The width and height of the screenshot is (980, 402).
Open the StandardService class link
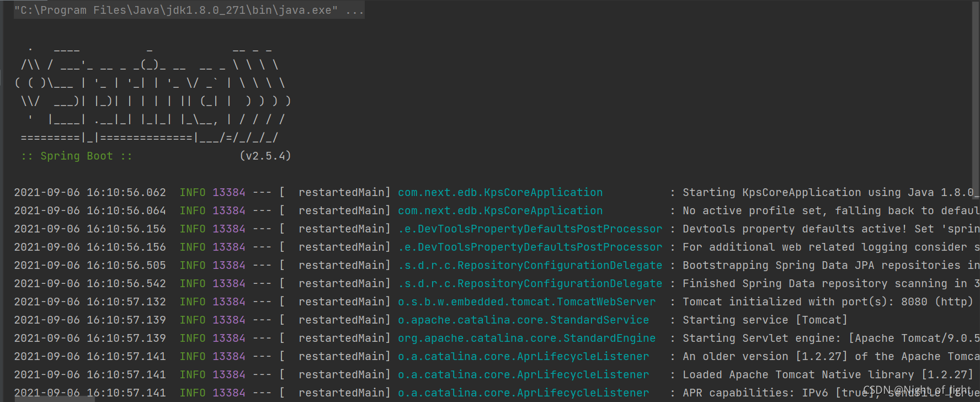coord(524,320)
